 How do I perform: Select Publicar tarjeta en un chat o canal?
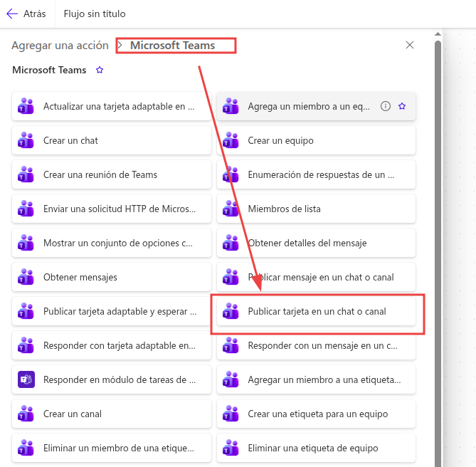pyautogui.click(x=317, y=311)
